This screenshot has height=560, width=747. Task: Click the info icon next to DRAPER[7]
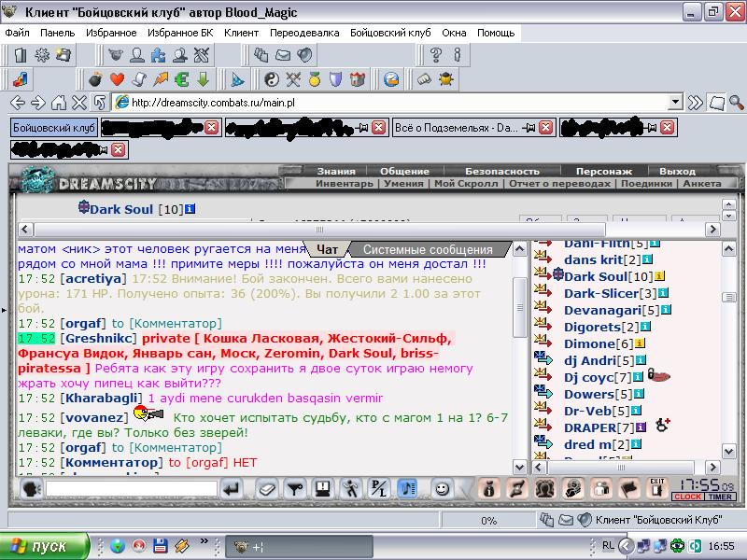[641, 427]
